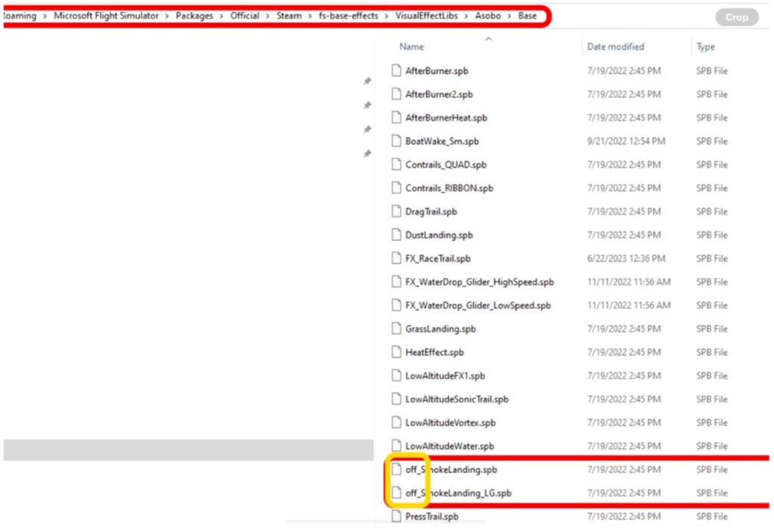Click the LowAltitudeVortex.spb file icon

coord(396,422)
